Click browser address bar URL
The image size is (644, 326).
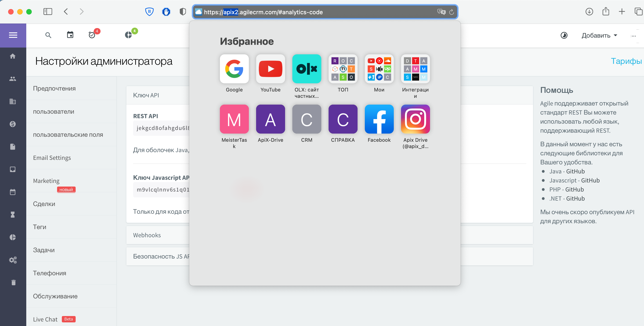point(326,12)
